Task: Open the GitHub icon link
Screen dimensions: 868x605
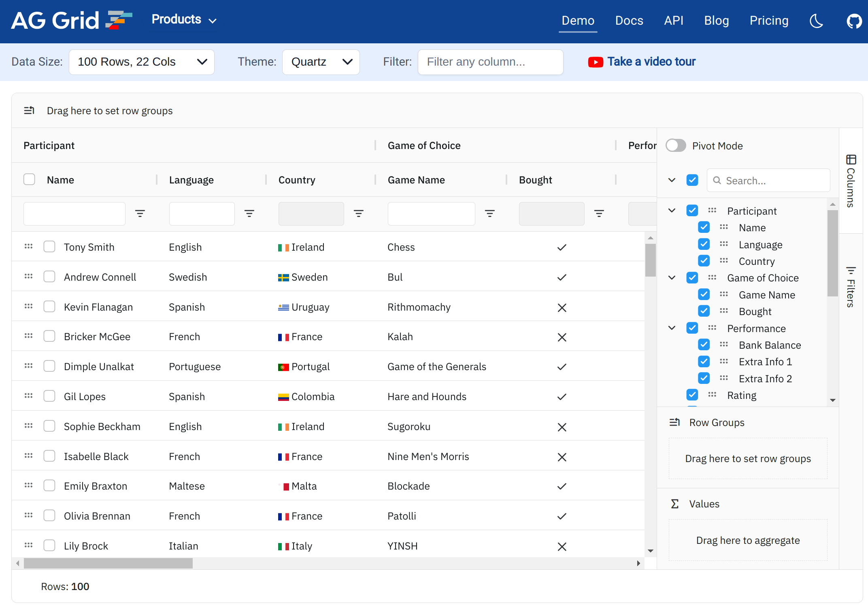Action: point(854,21)
